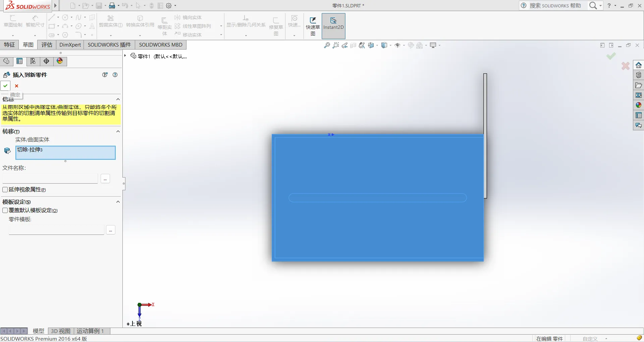Screen dimensions: 644x342
Task: Open the View Settings monitor icon
Action: click(433, 45)
